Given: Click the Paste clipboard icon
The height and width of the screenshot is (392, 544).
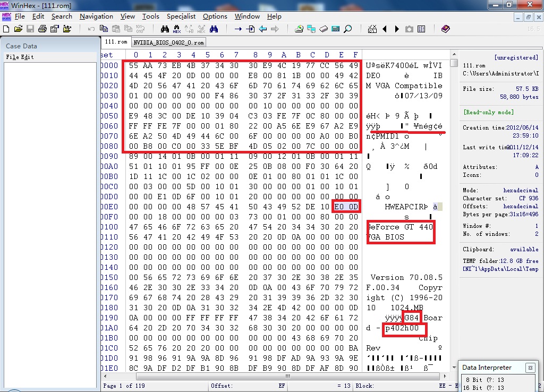Looking at the screenshot, I should [116, 29].
